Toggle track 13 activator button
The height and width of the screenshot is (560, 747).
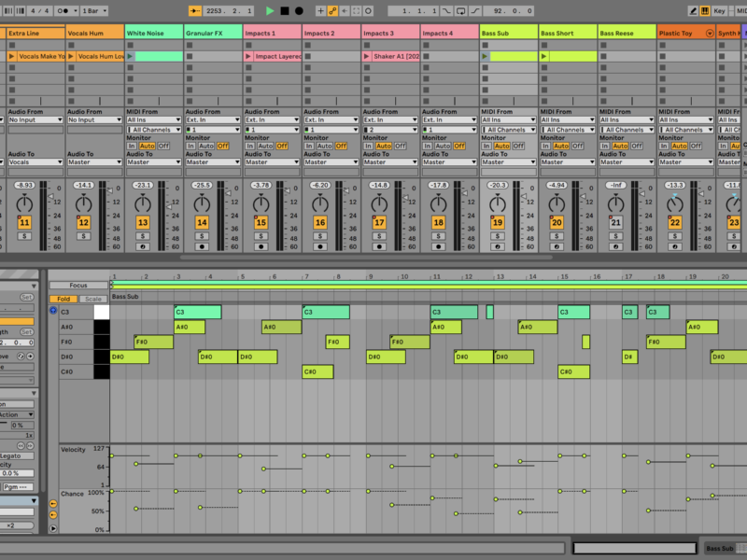coord(143,223)
